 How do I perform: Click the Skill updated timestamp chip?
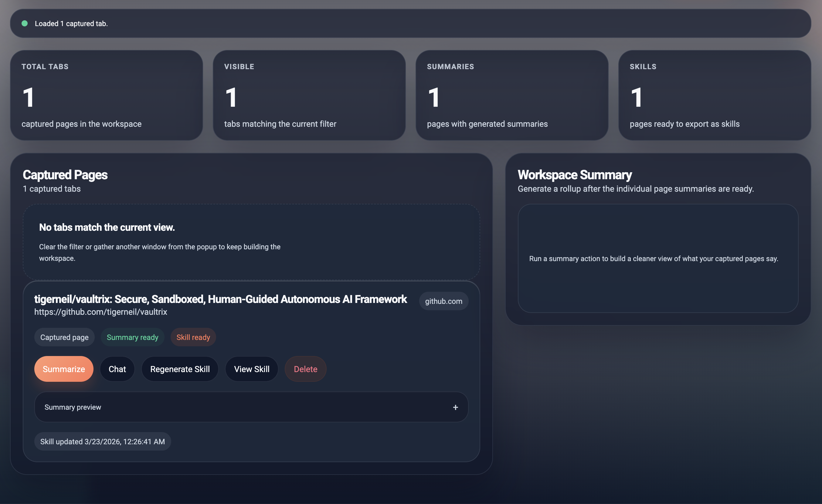pyautogui.click(x=102, y=441)
